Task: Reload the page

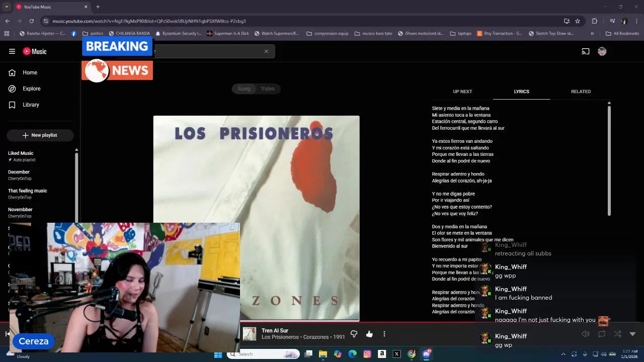Action: [31, 21]
